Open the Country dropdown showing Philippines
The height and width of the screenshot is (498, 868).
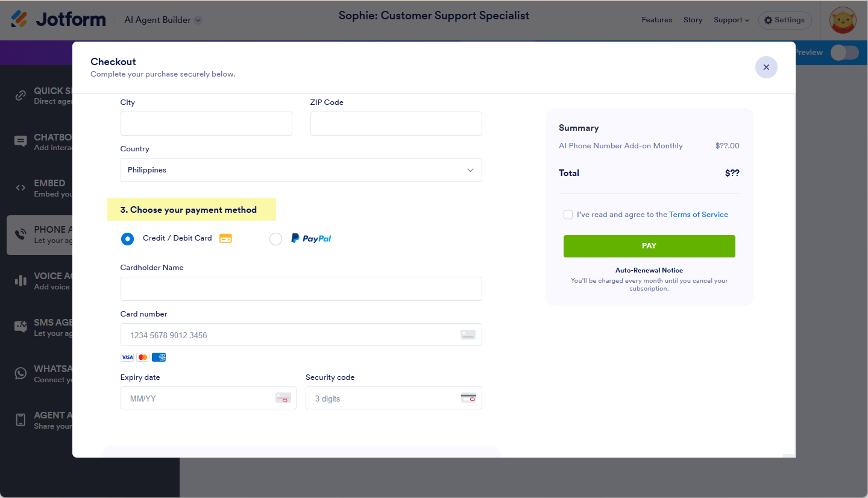(301, 170)
